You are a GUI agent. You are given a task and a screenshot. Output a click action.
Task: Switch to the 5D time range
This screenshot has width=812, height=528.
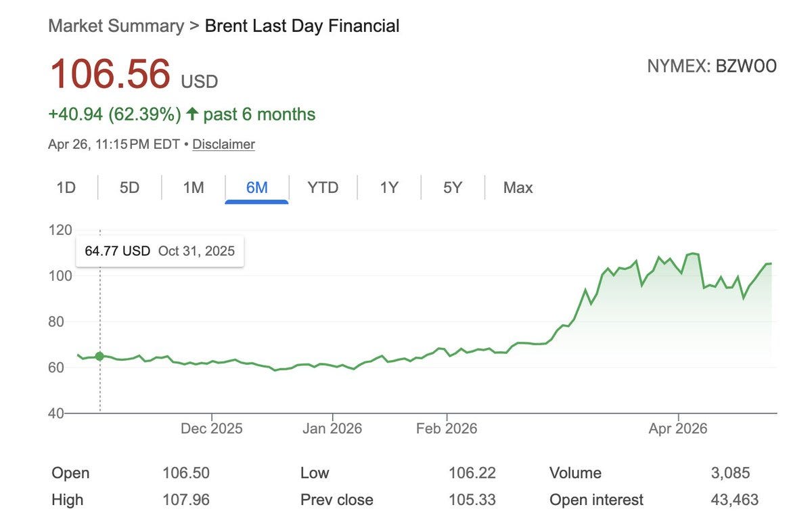129,188
